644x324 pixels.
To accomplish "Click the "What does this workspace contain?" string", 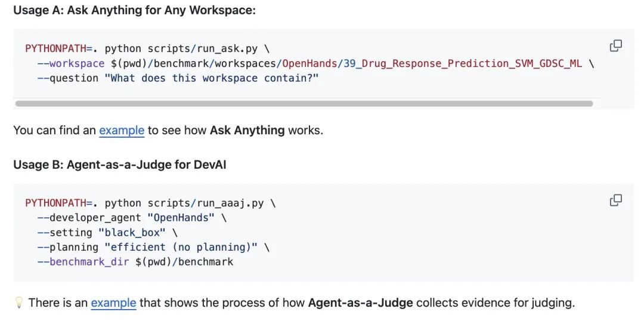I will (215, 78).
